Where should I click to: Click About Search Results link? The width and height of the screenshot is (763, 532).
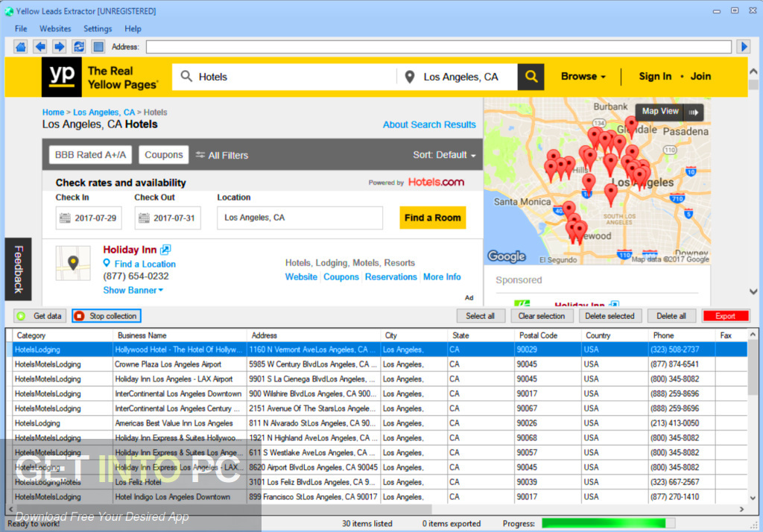[x=428, y=124]
